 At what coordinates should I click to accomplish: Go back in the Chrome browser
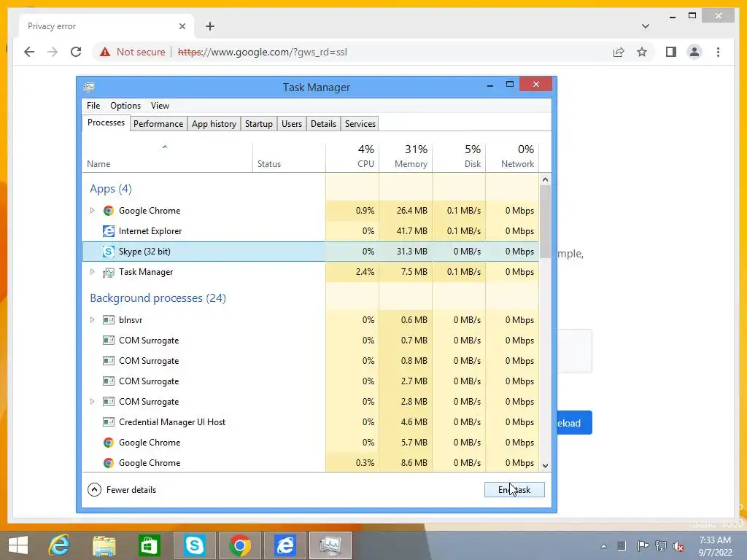pos(29,52)
